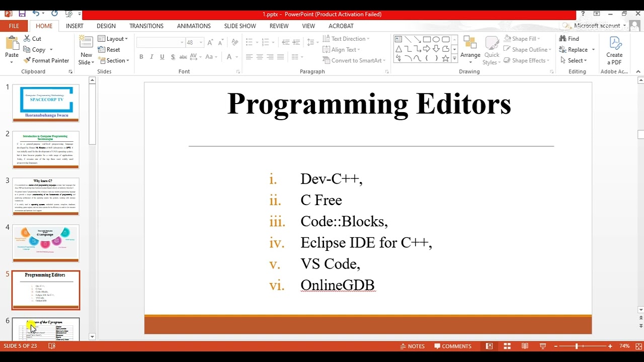Align text right
This screenshot has height=362, width=644.
pyautogui.click(x=270, y=57)
